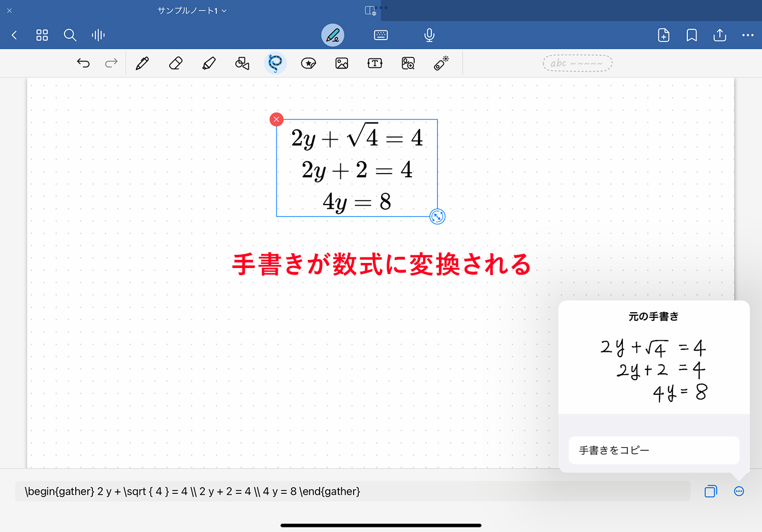Select the converted equation box
The height and width of the screenshot is (532, 762).
357,168
